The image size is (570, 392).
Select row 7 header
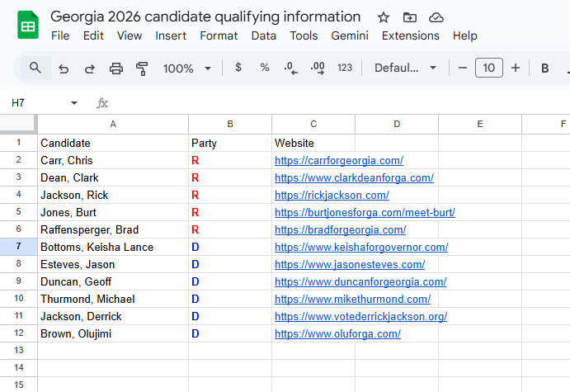tap(18, 247)
